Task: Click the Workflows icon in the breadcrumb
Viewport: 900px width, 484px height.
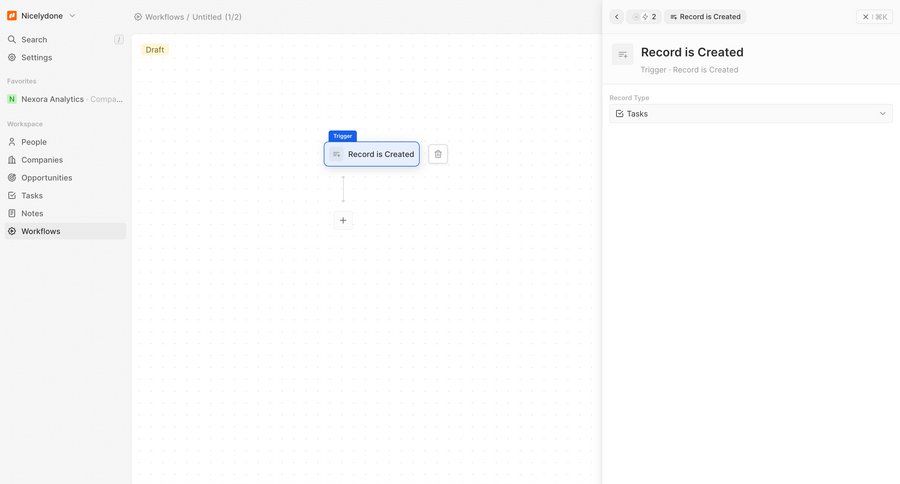Action: [x=138, y=17]
